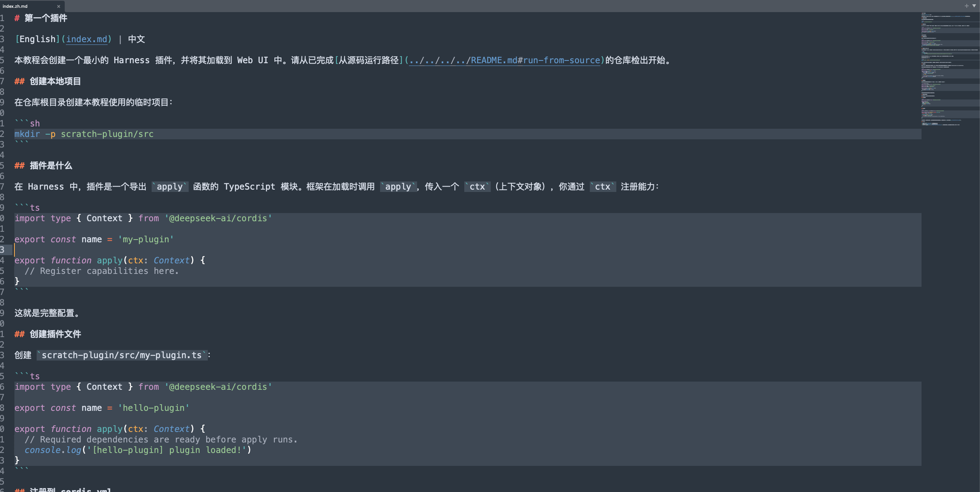Close the index.zh.md tab
Viewport: 980px width, 492px height.
(58, 6)
